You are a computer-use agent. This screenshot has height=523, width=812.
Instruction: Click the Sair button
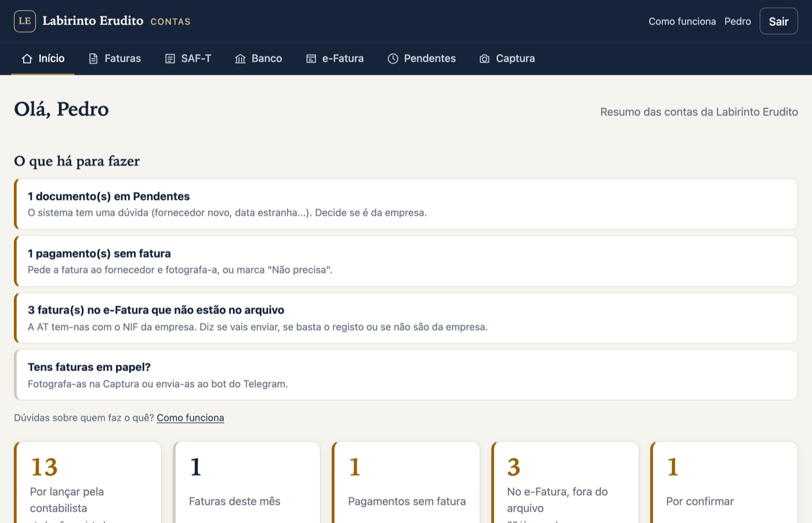click(778, 21)
